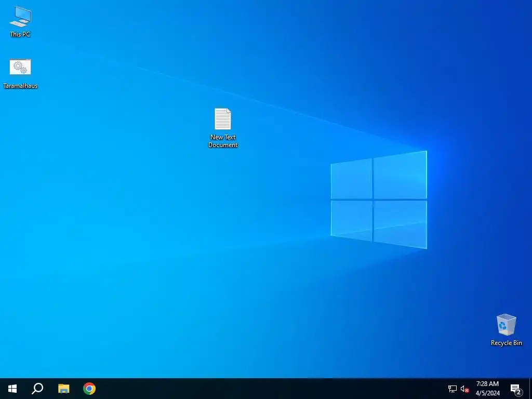Select the Taramalhaus desktop shortcut

[20, 73]
